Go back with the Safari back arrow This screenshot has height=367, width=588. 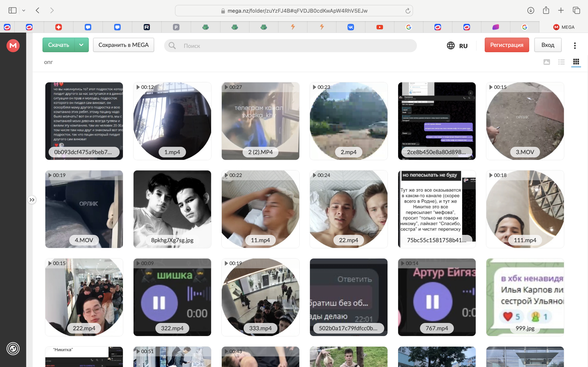click(x=37, y=10)
